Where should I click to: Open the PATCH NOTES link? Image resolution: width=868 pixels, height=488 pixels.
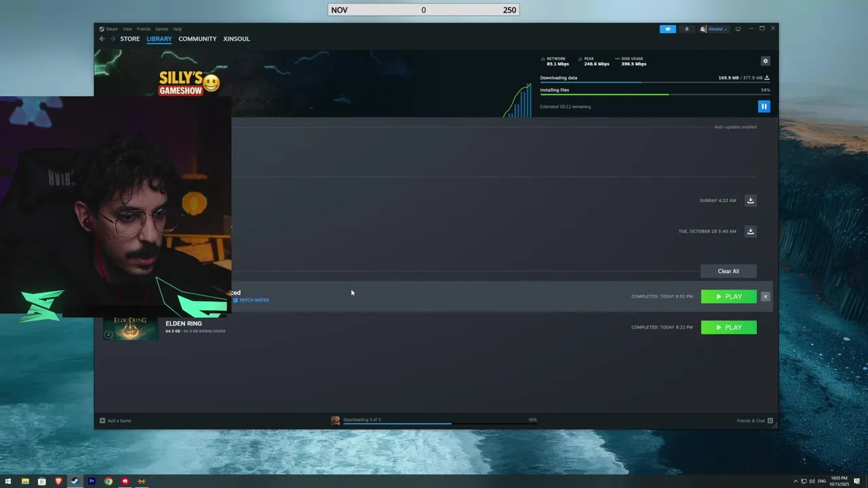251,300
